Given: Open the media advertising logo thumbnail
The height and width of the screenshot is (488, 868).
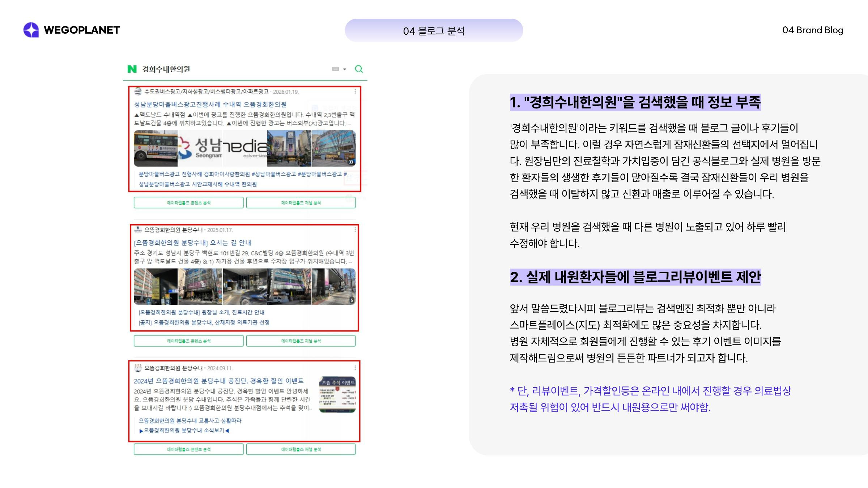Looking at the screenshot, I should point(245,148).
